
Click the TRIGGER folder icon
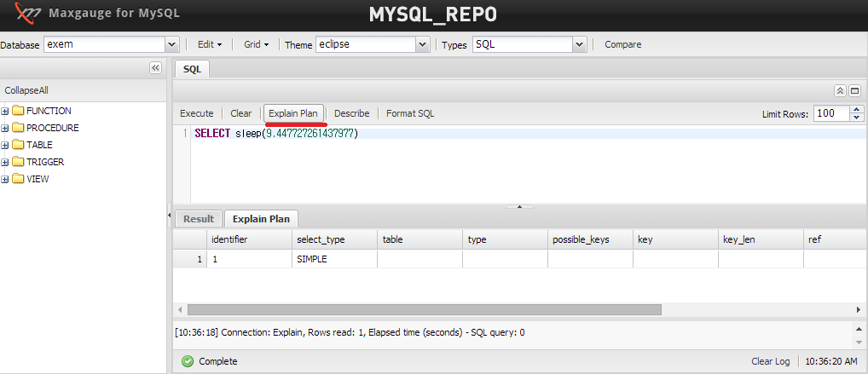18,162
